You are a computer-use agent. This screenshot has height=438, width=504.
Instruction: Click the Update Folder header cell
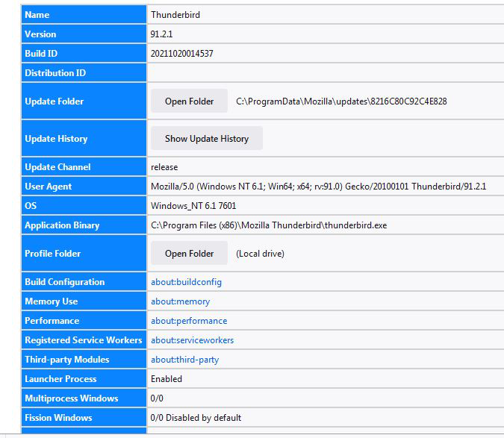pyautogui.click(x=84, y=101)
